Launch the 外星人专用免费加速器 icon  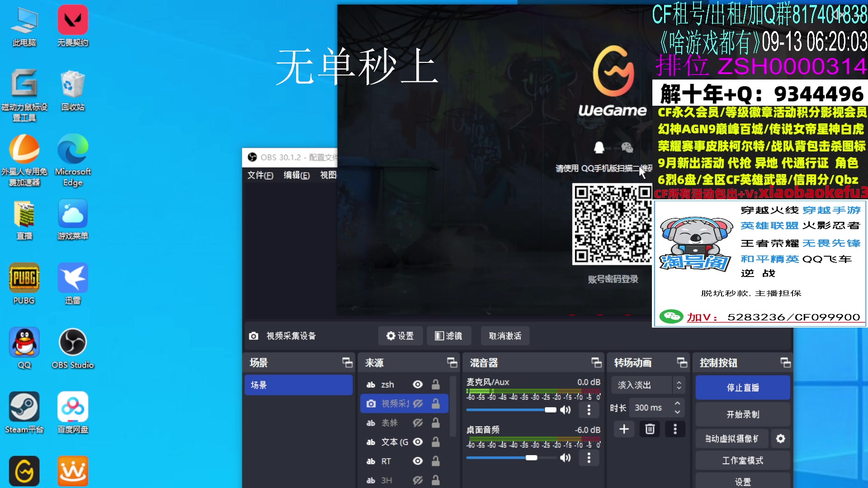pyautogui.click(x=24, y=160)
